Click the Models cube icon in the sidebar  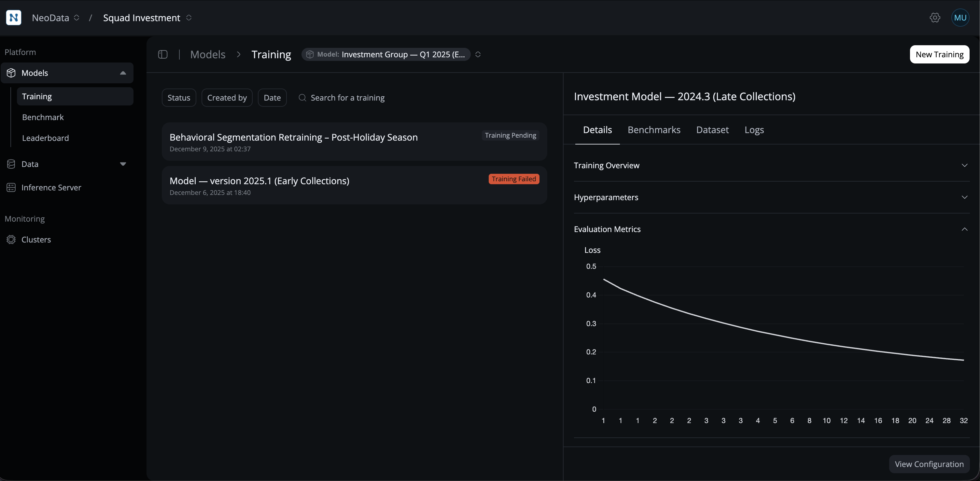click(x=11, y=73)
